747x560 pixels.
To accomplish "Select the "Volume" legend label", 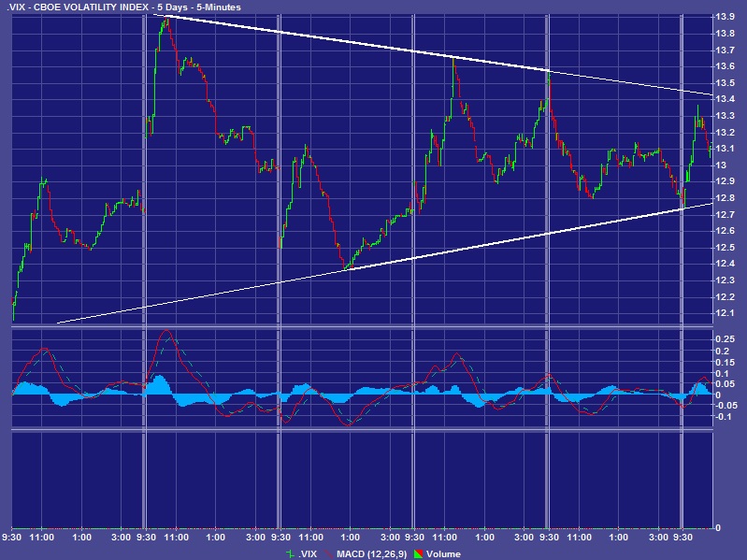I will (443, 553).
